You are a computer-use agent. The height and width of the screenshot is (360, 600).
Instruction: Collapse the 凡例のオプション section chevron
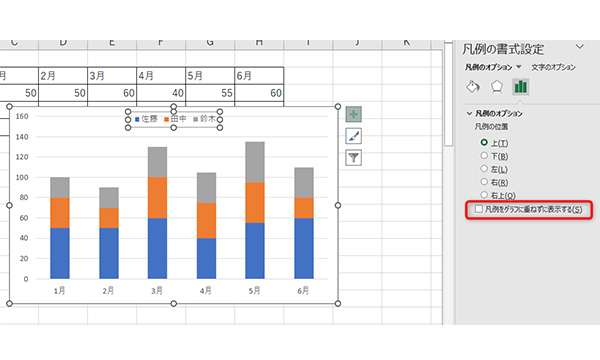[469, 113]
